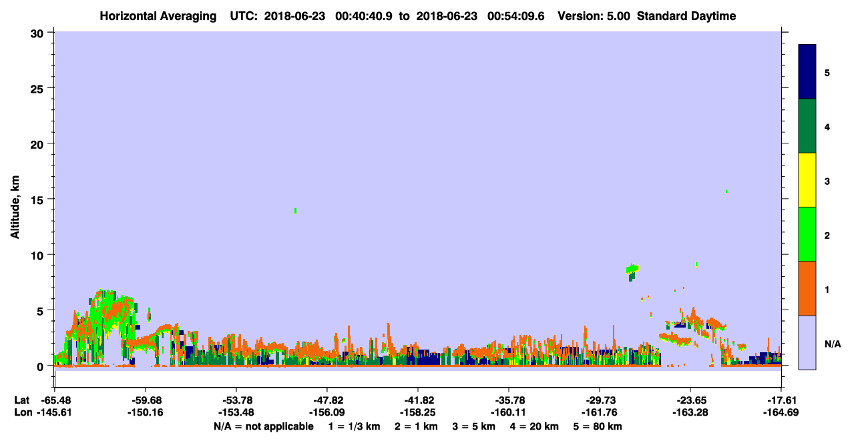Click the altitude tick label '10'
The width and height of the screenshot is (868, 445).
click(x=39, y=255)
